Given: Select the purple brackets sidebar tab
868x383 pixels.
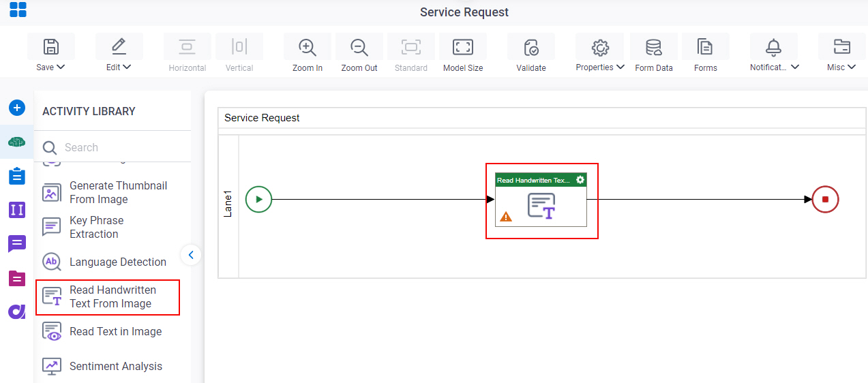Looking at the screenshot, I should tap(17, 210).
